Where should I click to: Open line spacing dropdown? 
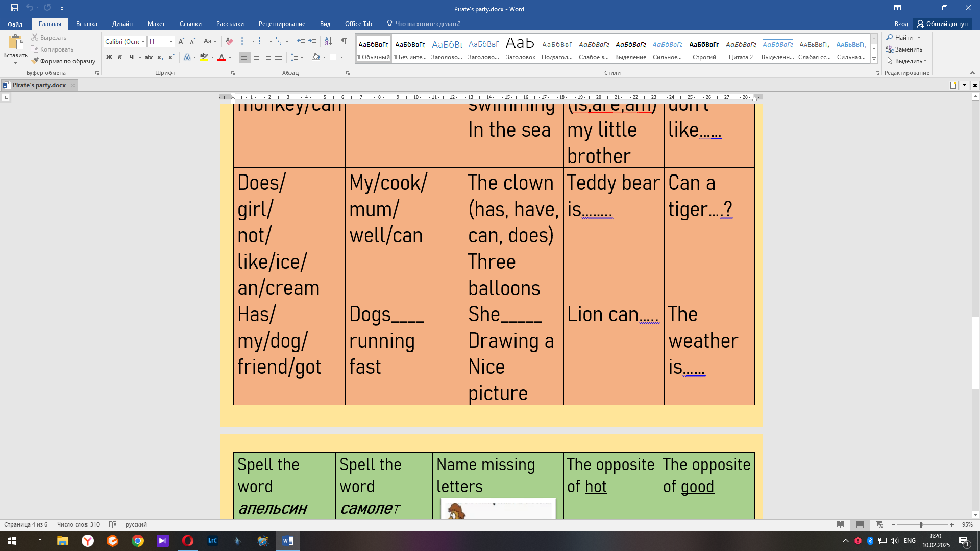point(297,57)
